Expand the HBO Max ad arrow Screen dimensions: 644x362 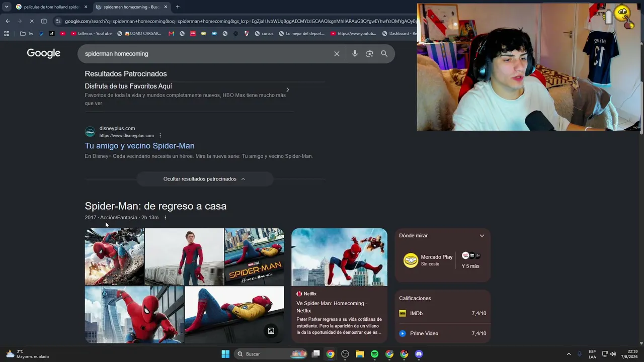288,90
